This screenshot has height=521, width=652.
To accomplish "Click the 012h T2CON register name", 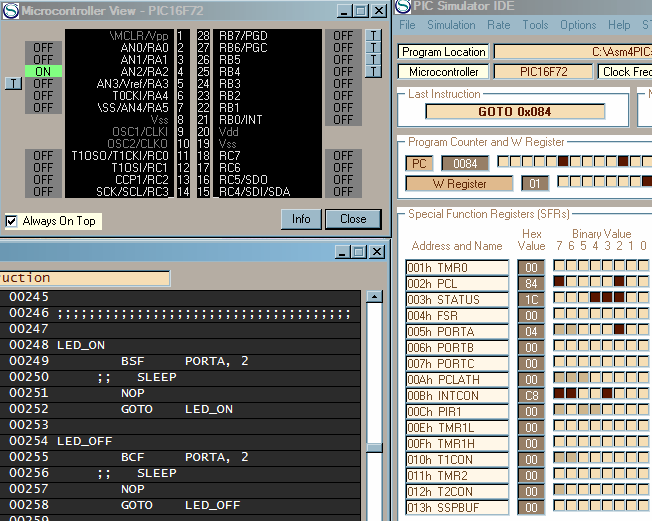I will click(457, 491).
